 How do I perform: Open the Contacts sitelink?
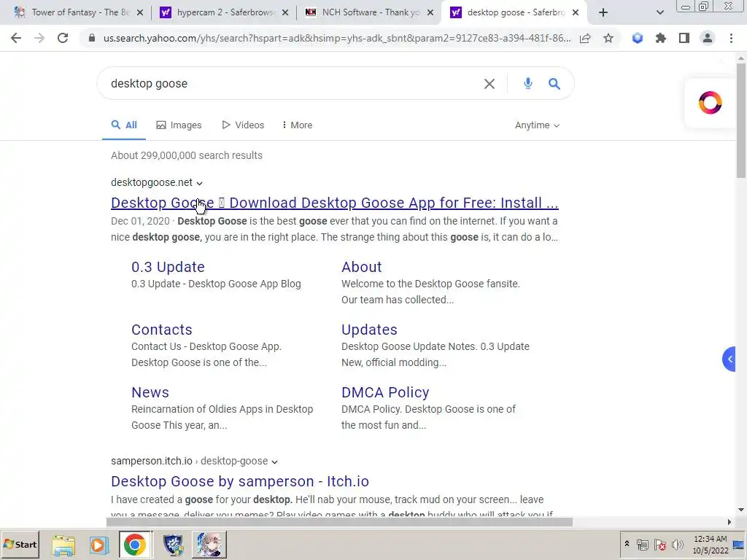(161, 330)
